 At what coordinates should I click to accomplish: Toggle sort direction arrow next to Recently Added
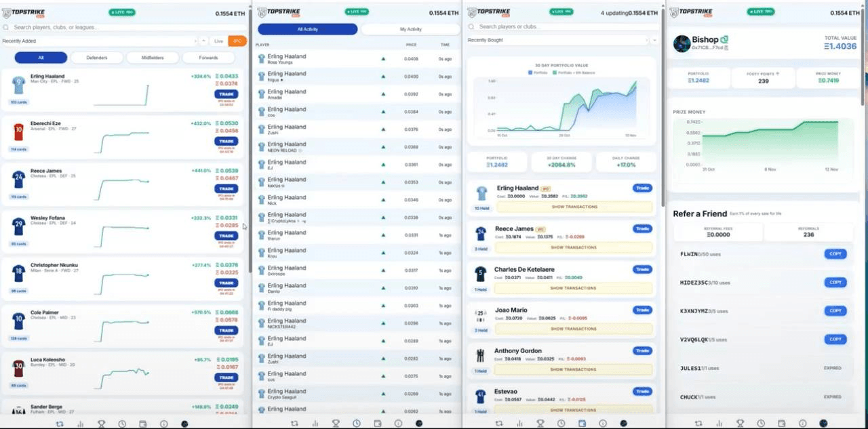click(x=203, y=41)
